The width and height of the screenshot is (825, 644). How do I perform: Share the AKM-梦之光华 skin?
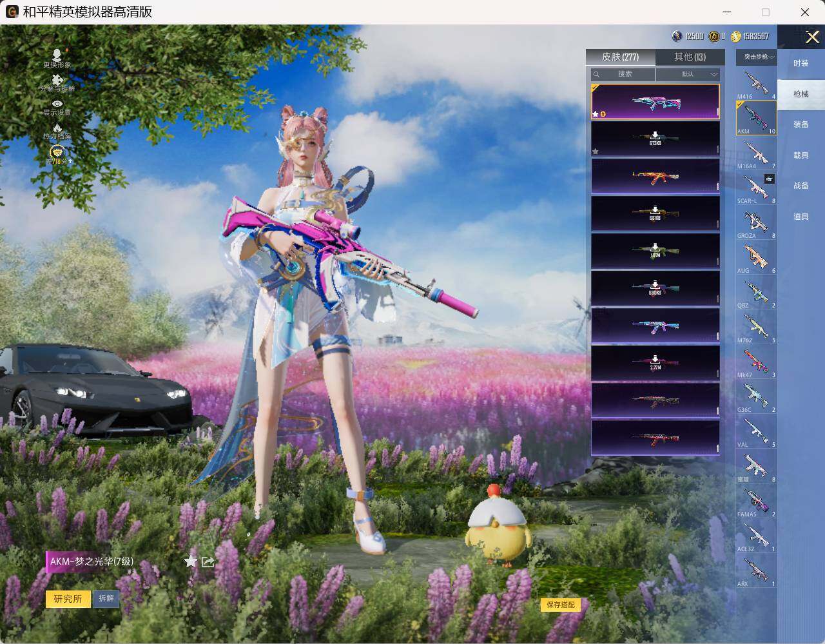208,561
